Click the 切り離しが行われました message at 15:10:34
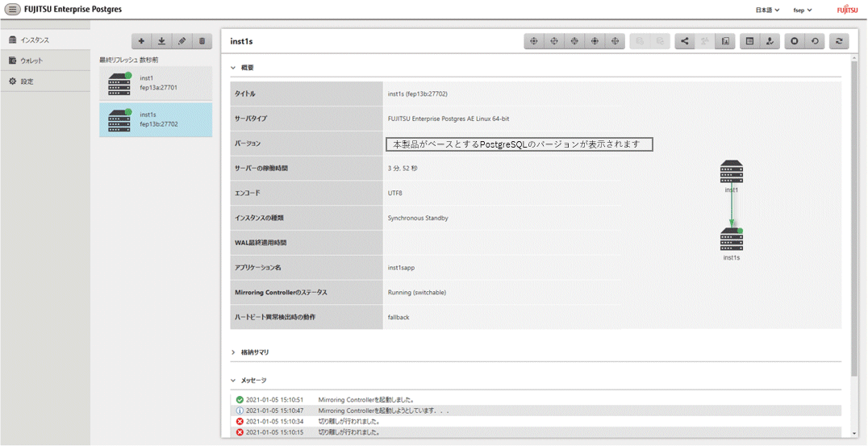 tap(536, 421)
